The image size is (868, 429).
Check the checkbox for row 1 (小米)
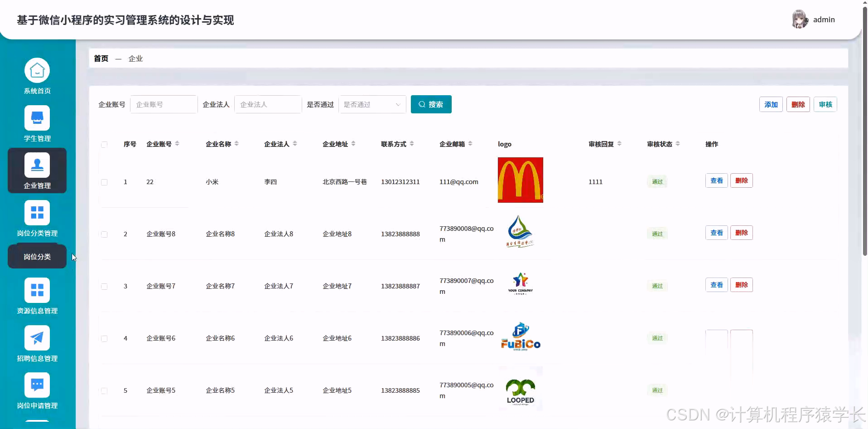coord(104,182)
